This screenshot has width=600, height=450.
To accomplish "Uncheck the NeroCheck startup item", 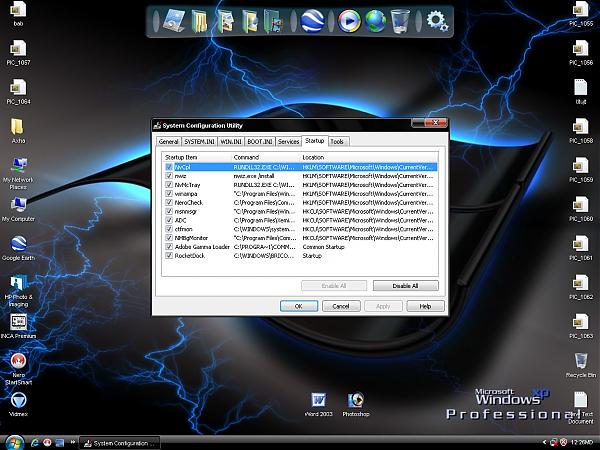I will 169,202.
